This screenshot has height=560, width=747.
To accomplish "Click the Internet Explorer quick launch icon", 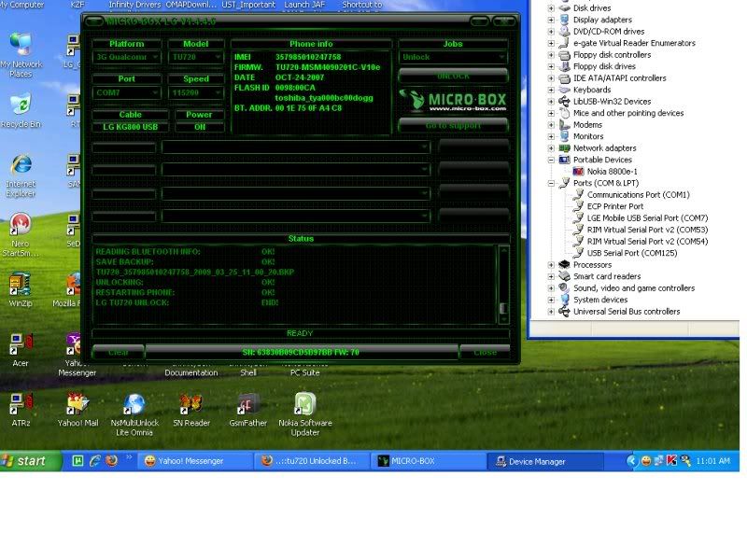I will click(x=95, y=461).
